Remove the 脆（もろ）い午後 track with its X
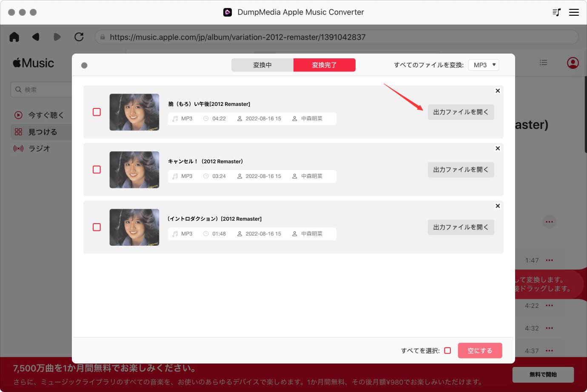The width and height of the screenshot is (587, 392). (x=498, y=91)
